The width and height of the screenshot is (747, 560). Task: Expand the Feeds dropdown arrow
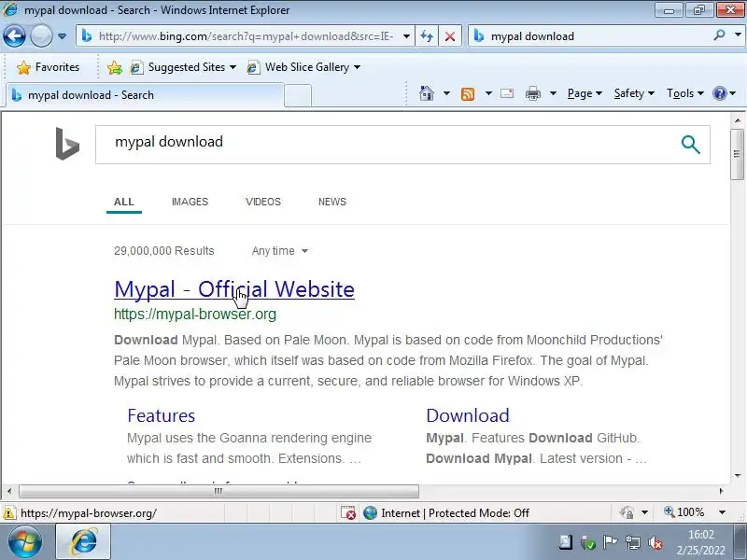(x=488, y=93)
